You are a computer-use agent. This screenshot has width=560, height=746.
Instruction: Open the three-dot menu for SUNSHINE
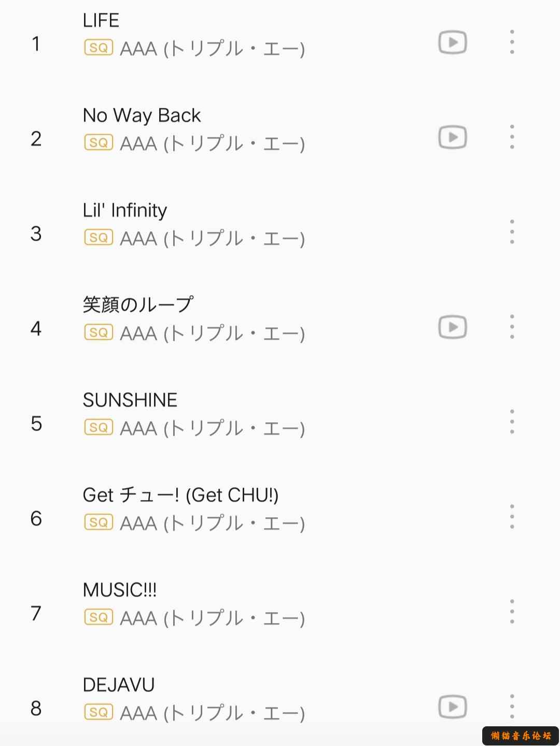coord(512,422)
